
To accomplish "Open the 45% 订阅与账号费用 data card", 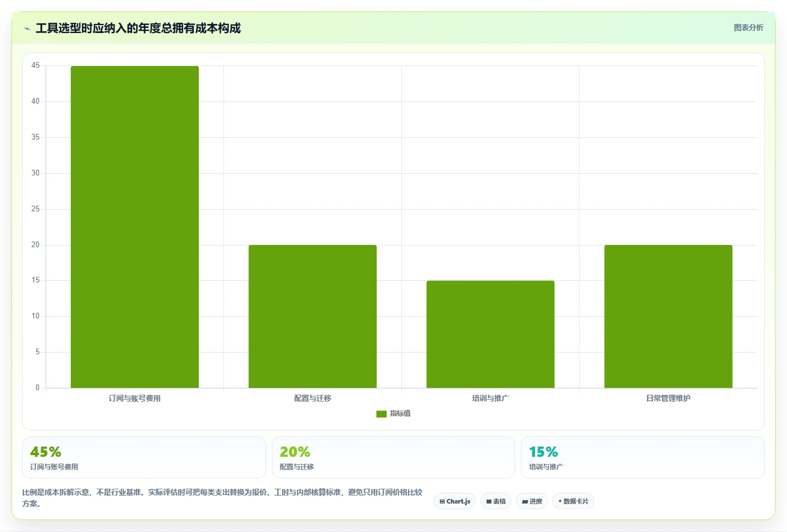I will coord(144,457).
